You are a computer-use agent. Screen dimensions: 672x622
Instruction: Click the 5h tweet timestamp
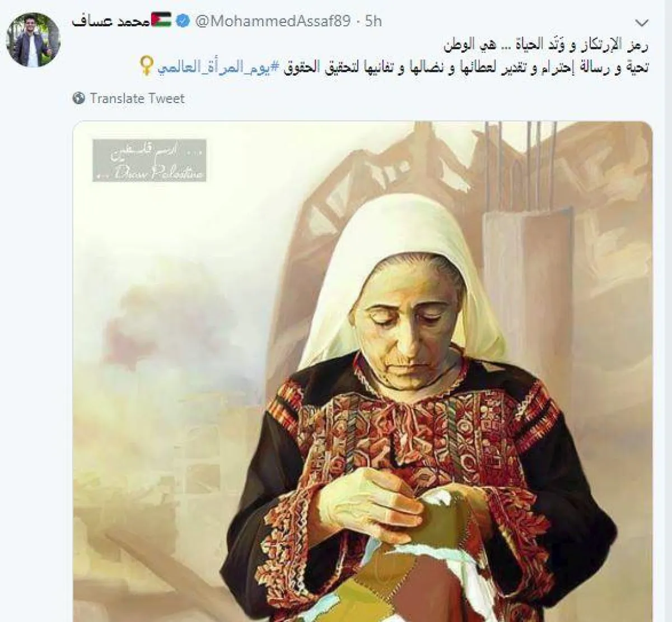pyautogui.click(x=373, y=21)
